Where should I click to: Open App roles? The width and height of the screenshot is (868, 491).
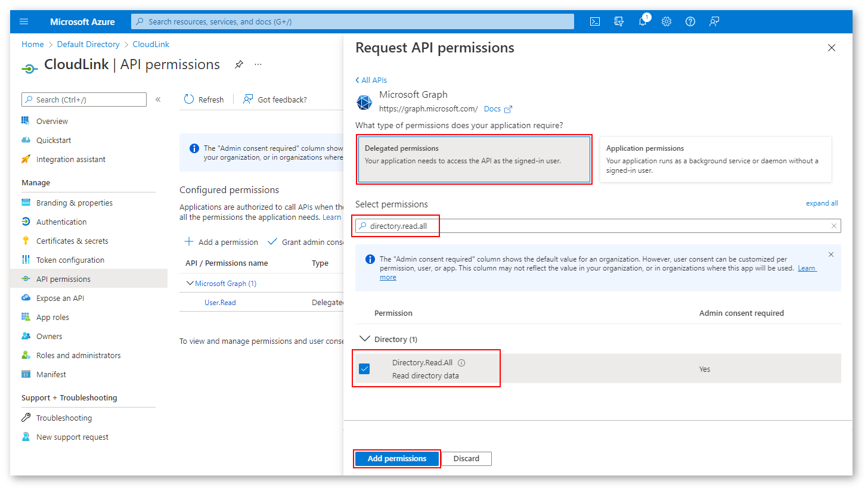[52, 317]
